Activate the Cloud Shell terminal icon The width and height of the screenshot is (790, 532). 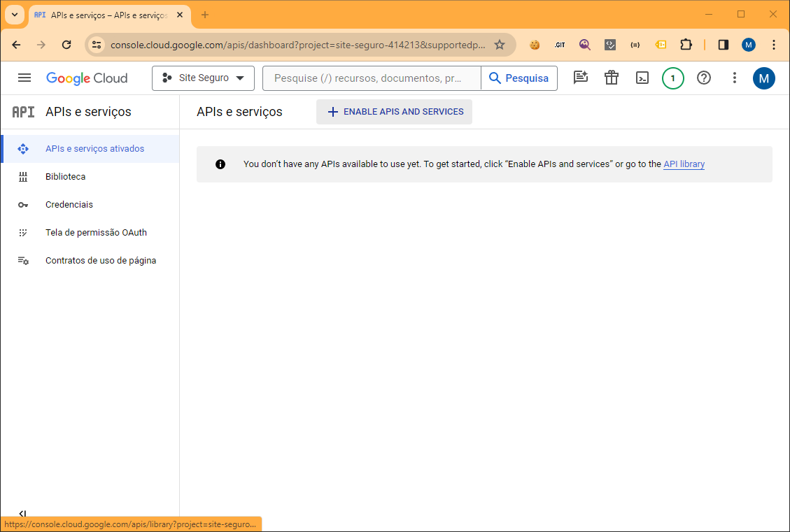click(642, 78)
